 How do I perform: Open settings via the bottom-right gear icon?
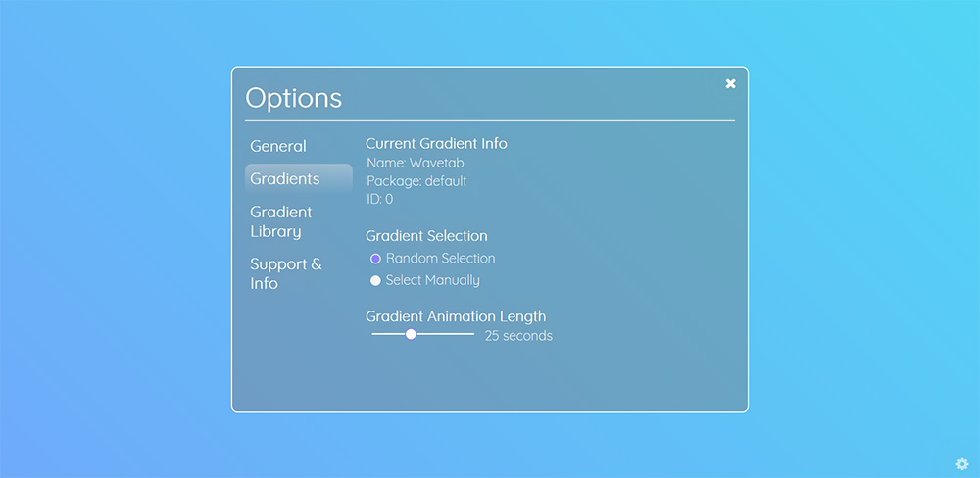[x=962, y=464]
